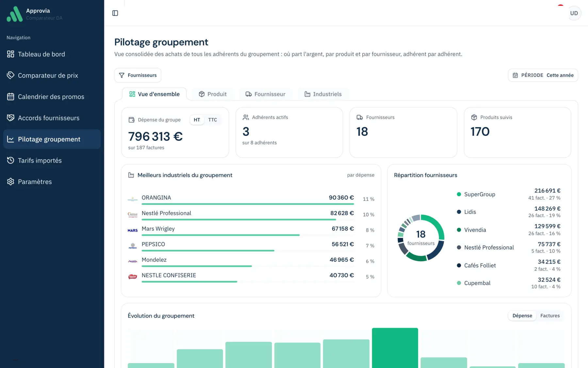This screenshot has width=588, height=368.
Task: Click the truck icon on Fournisseurs card
Action: 360,117
